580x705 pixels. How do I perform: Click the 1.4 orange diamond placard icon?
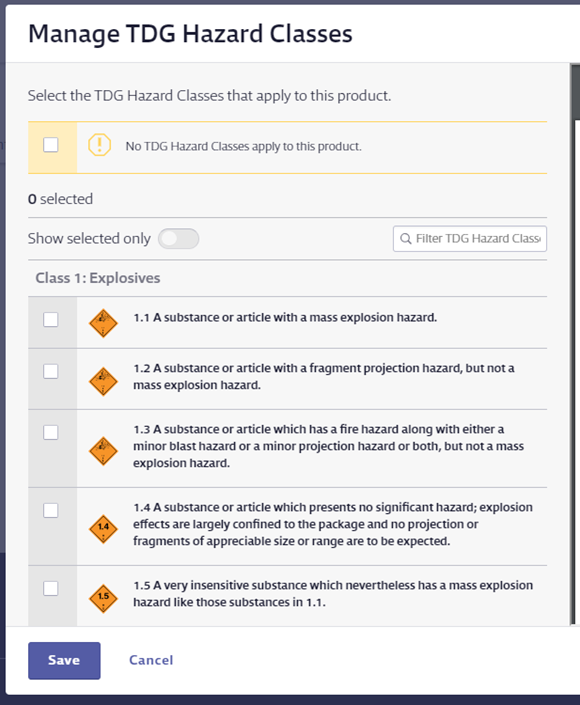pyautogui.click(x=103, y=529)
